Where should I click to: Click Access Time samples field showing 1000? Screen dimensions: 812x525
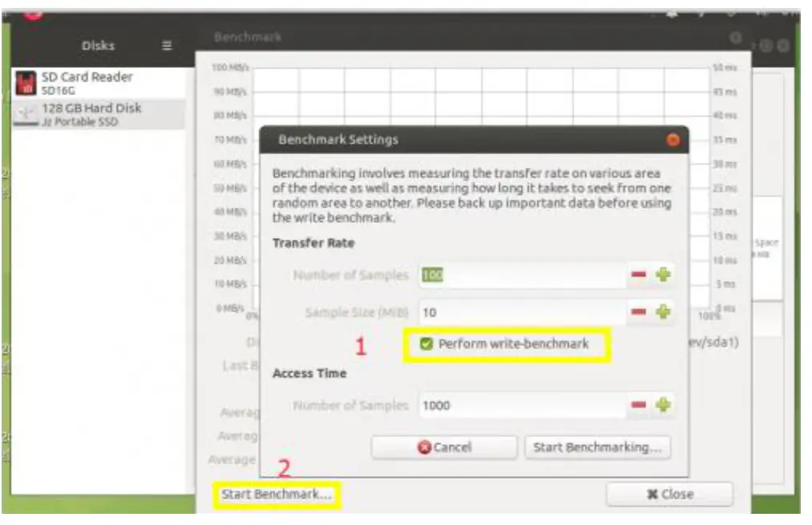click(522, 405)
